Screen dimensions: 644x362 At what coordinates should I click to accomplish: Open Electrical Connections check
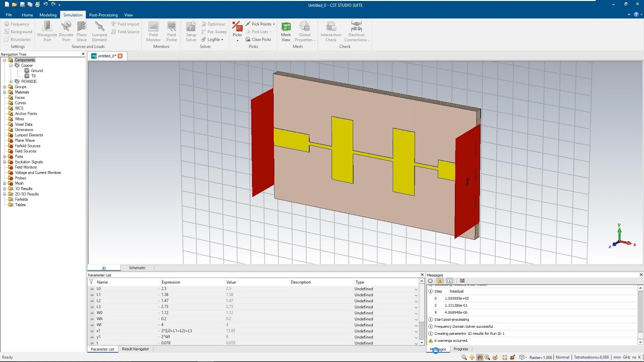point(356,31)
